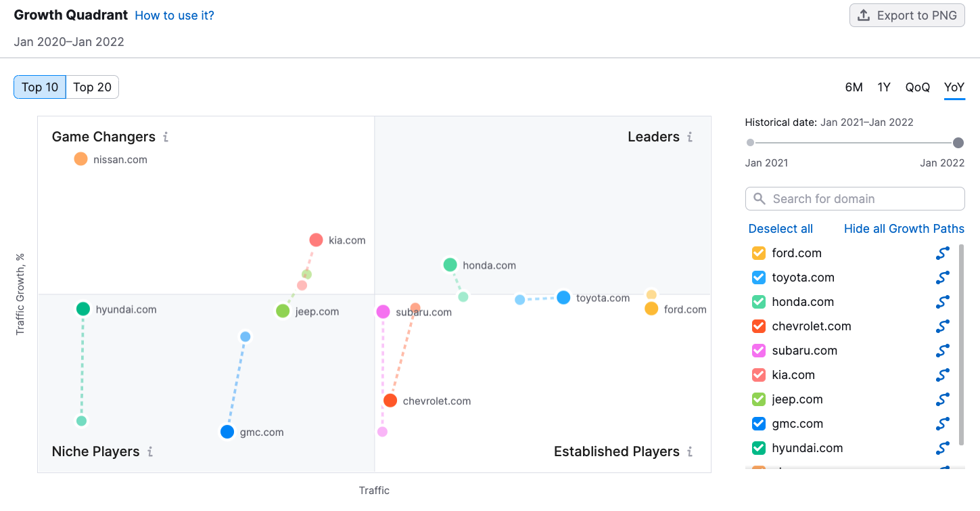Image resolution: width=980 pixels, height=511 pixels.
Task: Uncheck the honda.com checkbox
Action: [759, 302]
